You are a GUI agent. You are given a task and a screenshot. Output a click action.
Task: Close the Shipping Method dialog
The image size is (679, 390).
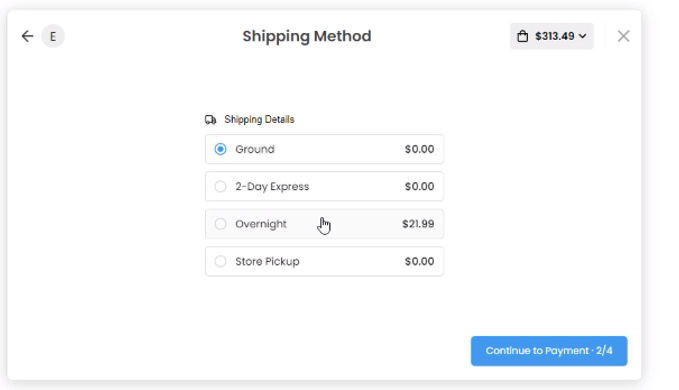(x=623, y=36)
